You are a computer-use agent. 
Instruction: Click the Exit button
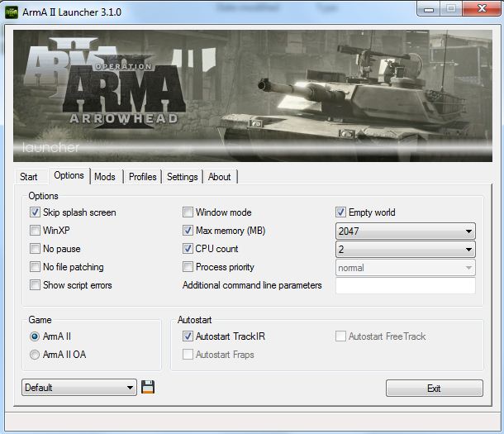point(435,389)
